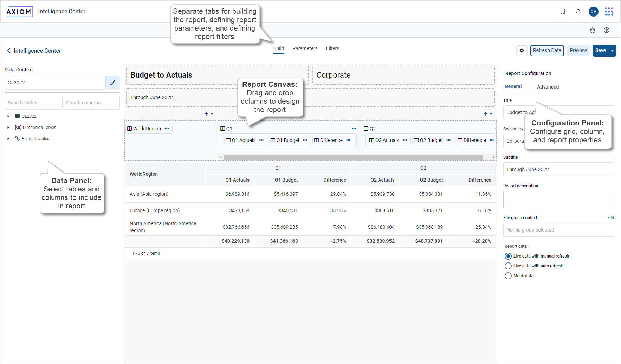
Task: Enable Live data with auto refresh
Action: 508,266
